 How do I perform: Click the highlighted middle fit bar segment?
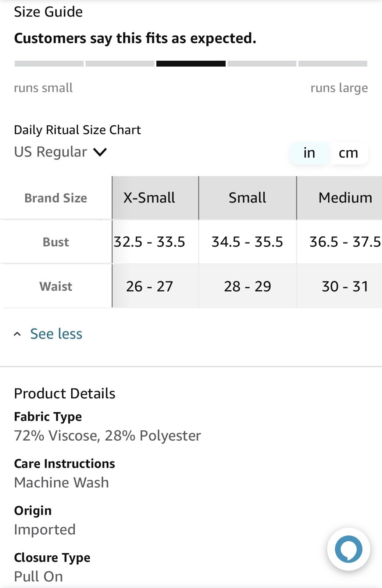coord(191,64)
